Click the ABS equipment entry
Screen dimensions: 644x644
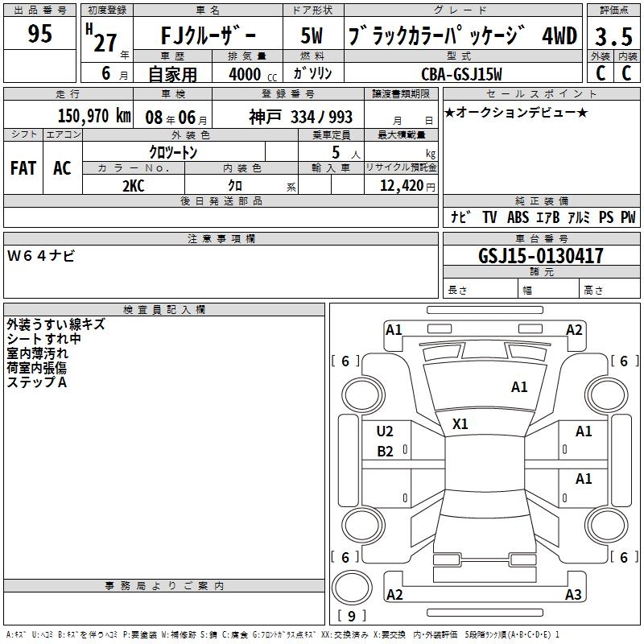pyautogui.click(x=518, y=217)
